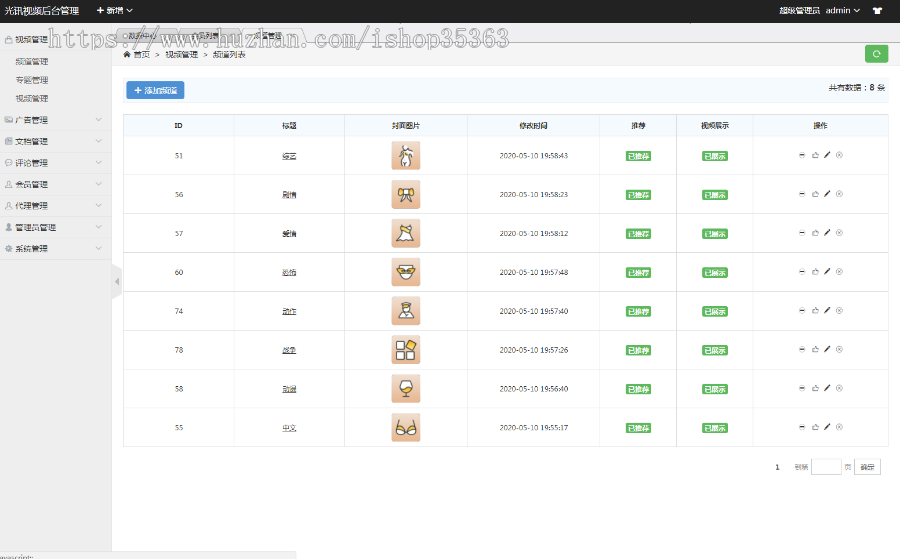Toggle the green 已推荐 badge for ID 74
Screen dimensions: 900x559
(638, 312)
